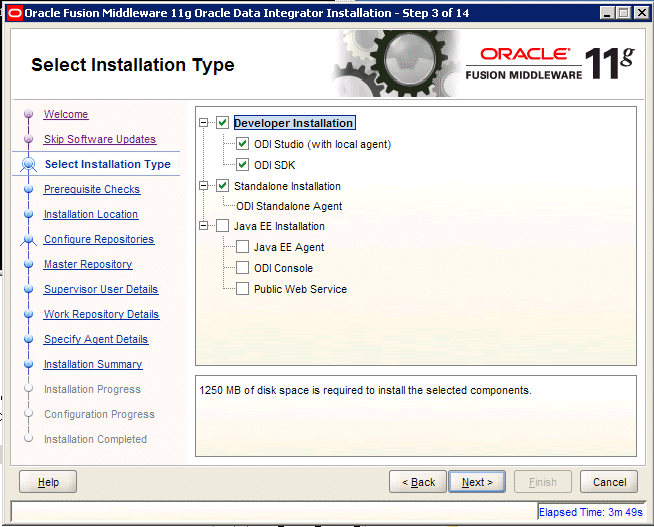Select the Java EE Installation label
The image size is (654, 527).
279,226
